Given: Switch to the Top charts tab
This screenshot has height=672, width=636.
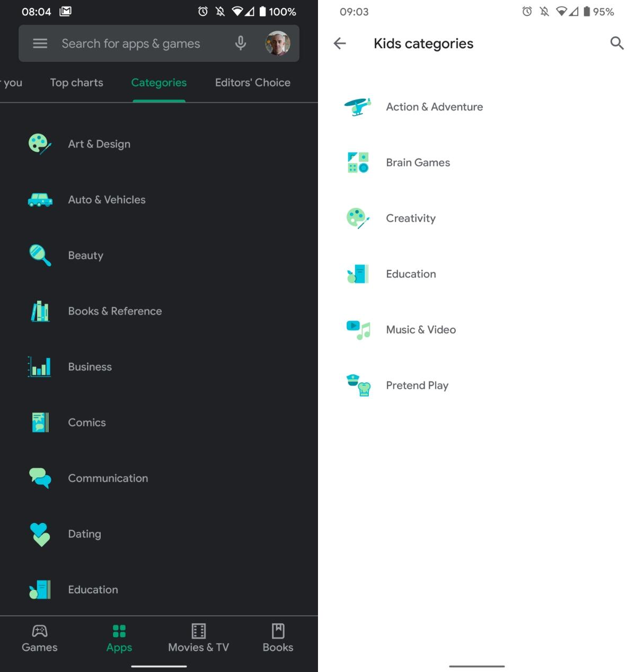Looking at the screenshot, I should click(77, 83).
